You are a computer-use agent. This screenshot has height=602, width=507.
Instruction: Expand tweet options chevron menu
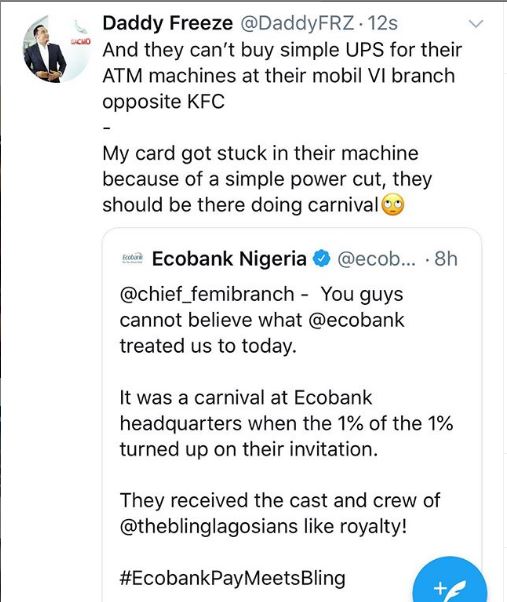click(x=476, y=24)
